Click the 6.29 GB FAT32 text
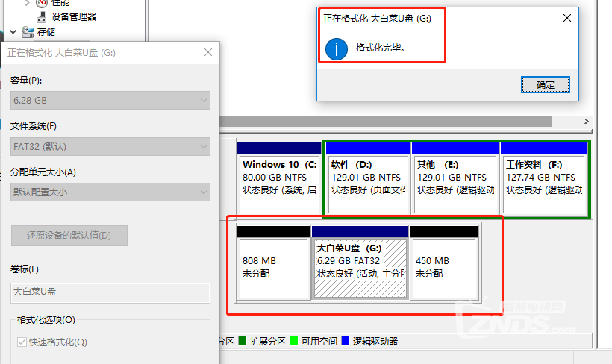The image size is (612, 364). (348, 260)
